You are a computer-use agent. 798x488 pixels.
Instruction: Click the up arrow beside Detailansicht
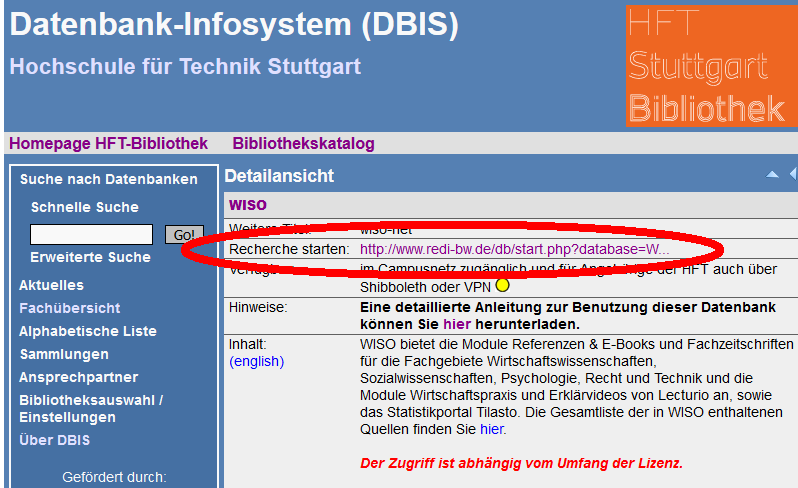point(772,175)
